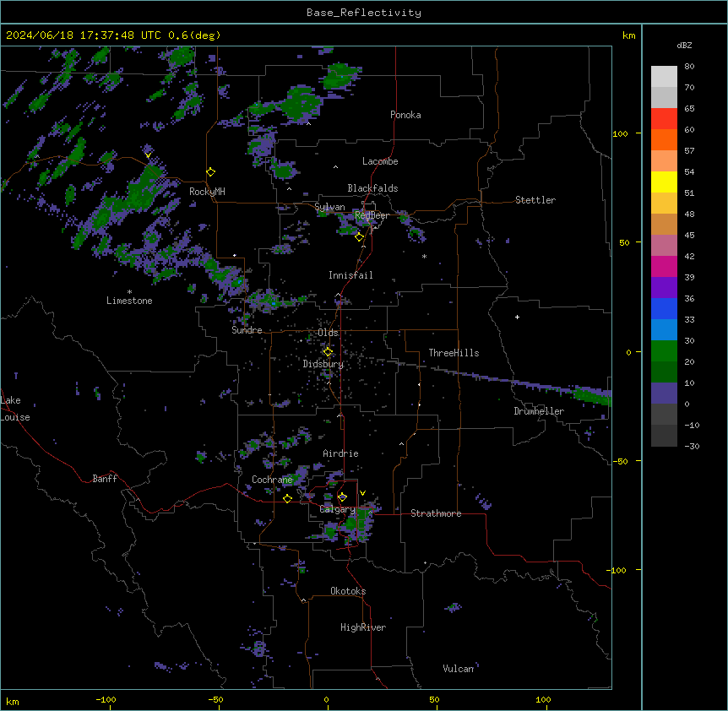Viewport: 728px width, 711px height.
Task: Pick the yellow 54-51 dBZ legend color
Action: pos(664,182)
